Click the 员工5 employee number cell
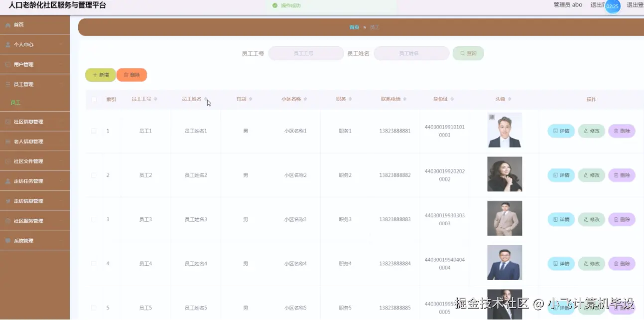644x320 pixels. [x=145, y=308]
